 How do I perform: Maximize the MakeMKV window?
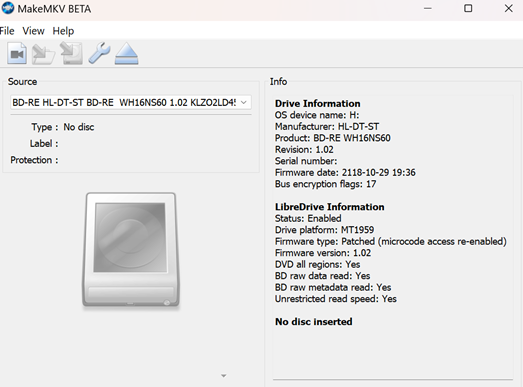coord(468,8)
